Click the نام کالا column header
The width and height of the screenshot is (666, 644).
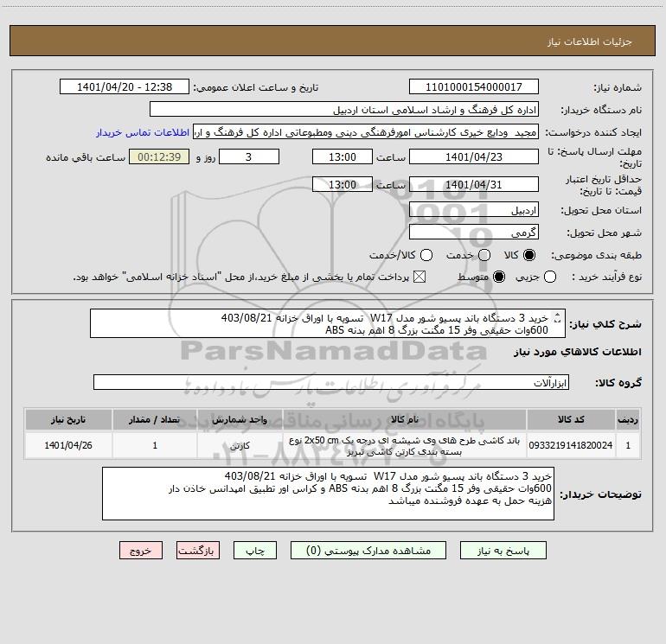405,419
